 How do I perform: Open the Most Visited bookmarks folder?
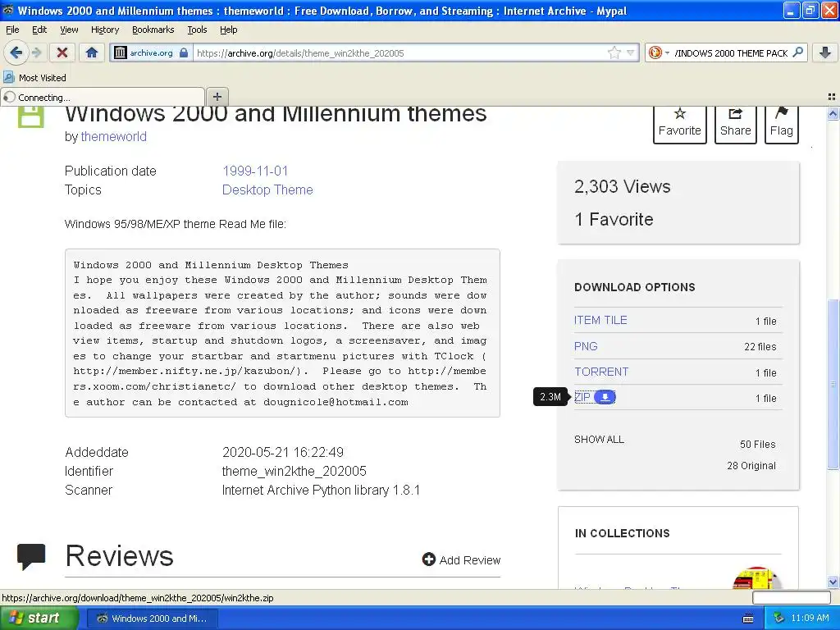click(x=35, y=78)
